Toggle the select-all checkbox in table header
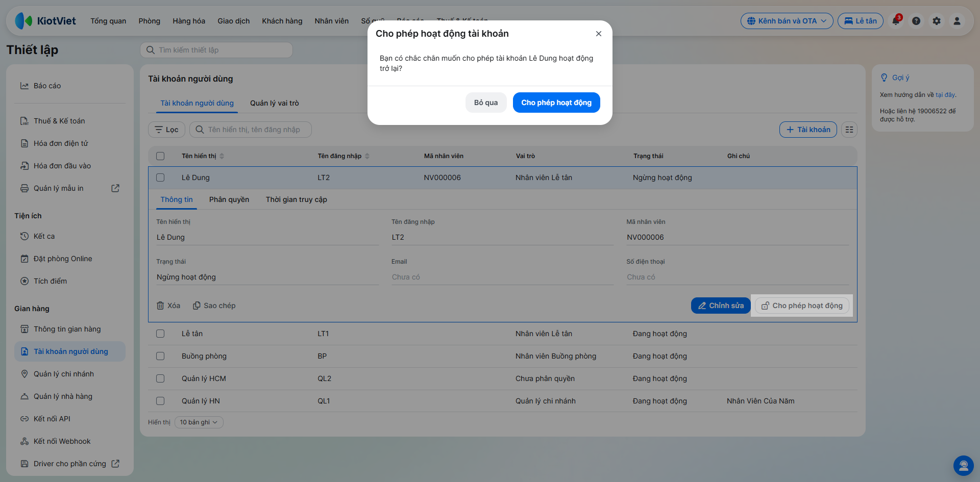Image resolution: width=980 pixels, height=482 pixels. tap(160, 156)
